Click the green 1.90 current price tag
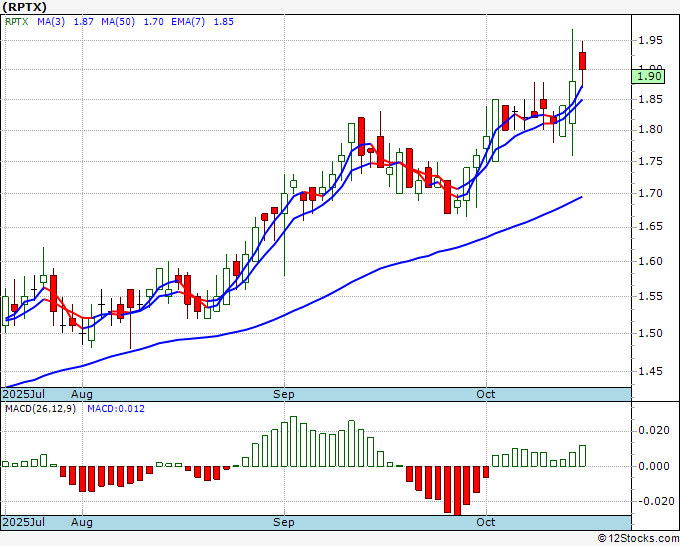 click(648, 77)
